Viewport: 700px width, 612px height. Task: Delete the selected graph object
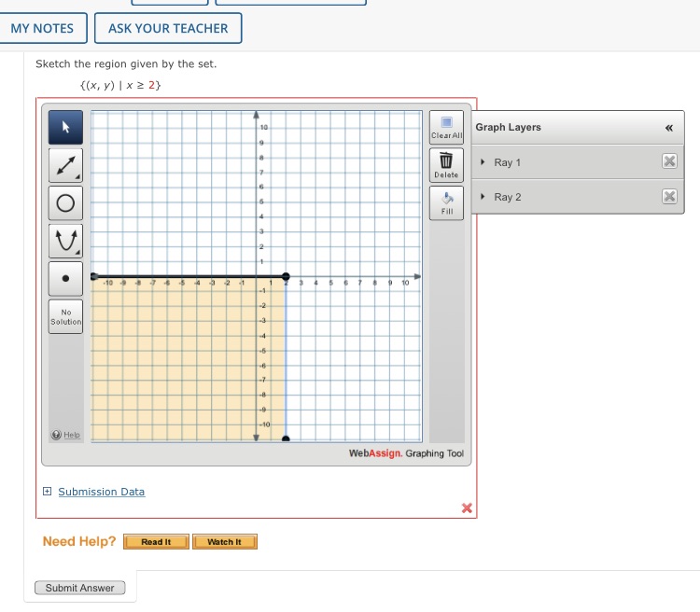[x=446, y=165]
